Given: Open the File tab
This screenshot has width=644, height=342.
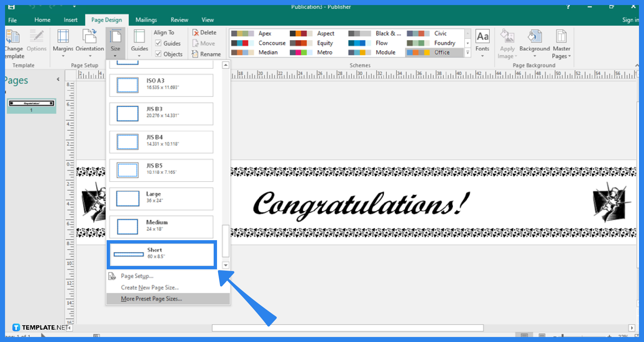Looking at the screenshot, I should (x=12, y=20).
